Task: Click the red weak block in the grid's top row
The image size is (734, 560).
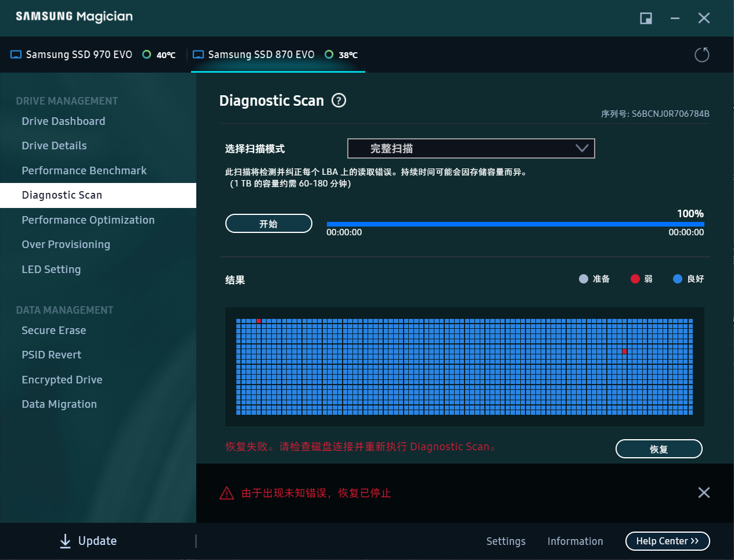Action: point(258,321)
